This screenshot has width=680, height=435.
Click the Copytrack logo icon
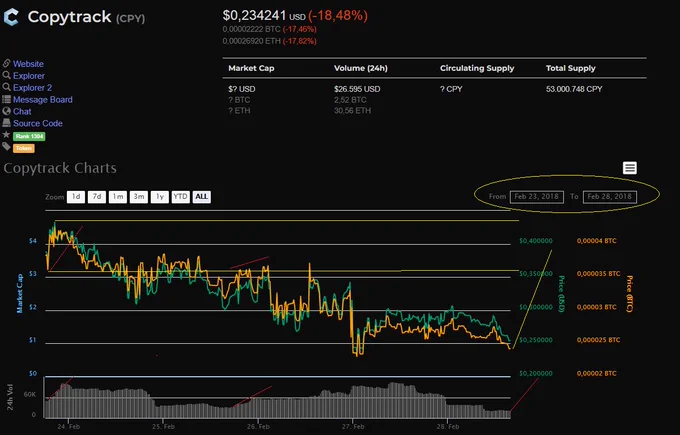point(11,17)
